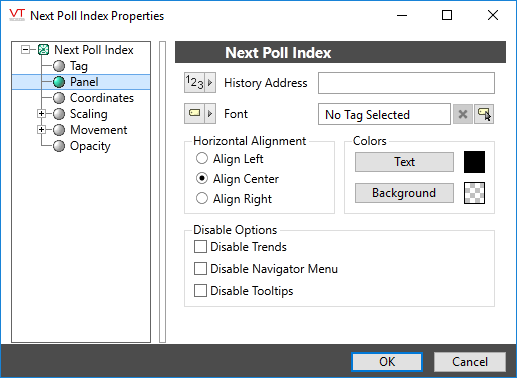
Task: Minimize the properties dialog window
Action: click(402, 15)
